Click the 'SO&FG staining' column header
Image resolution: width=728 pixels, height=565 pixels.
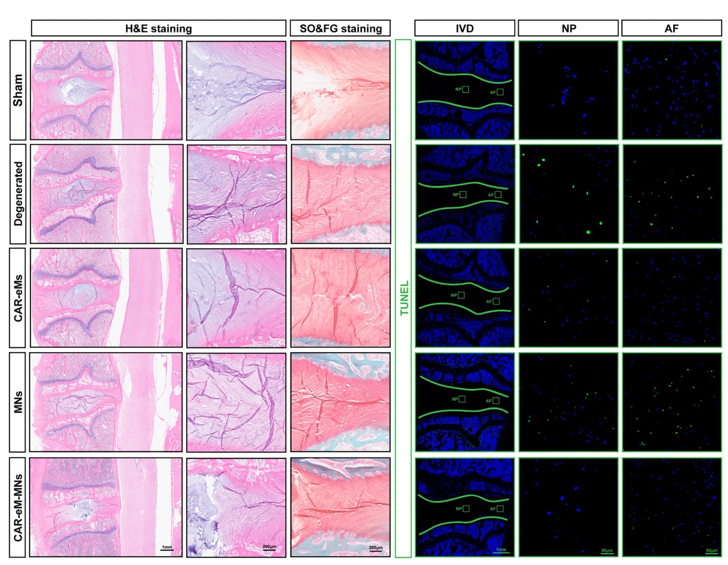340,28
